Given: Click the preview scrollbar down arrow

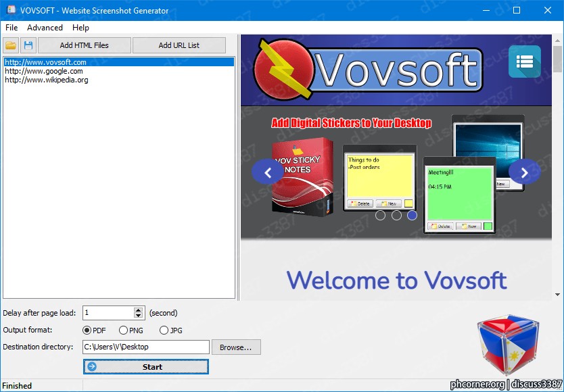Looking at the screenshot, I should point(557,295).
